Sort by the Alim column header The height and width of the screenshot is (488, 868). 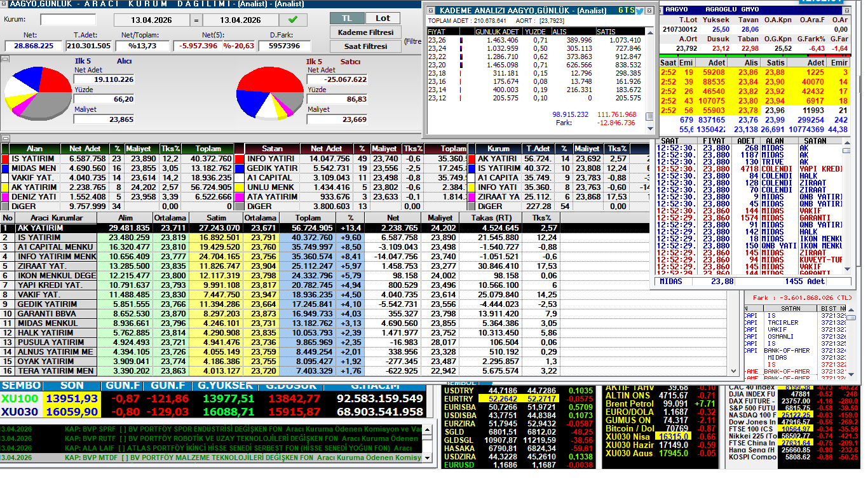coord(121,218)
